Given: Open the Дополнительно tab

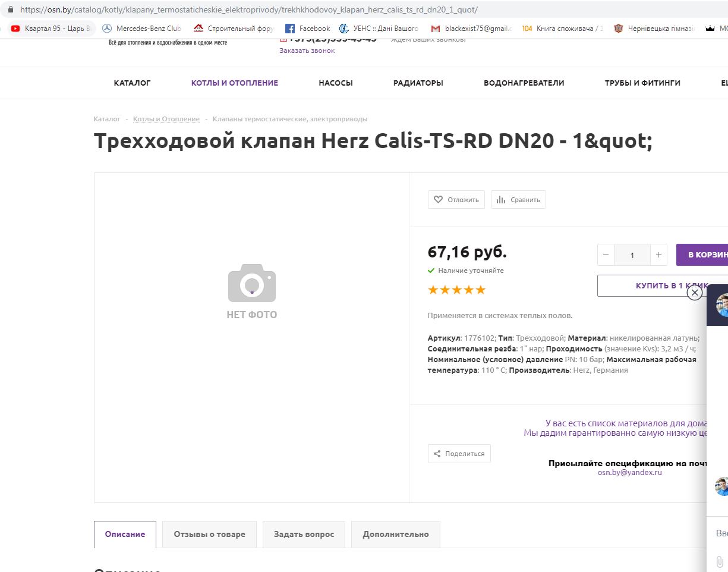Looking at the screenshot, I should pyautogui.click(x=396, y=535).
